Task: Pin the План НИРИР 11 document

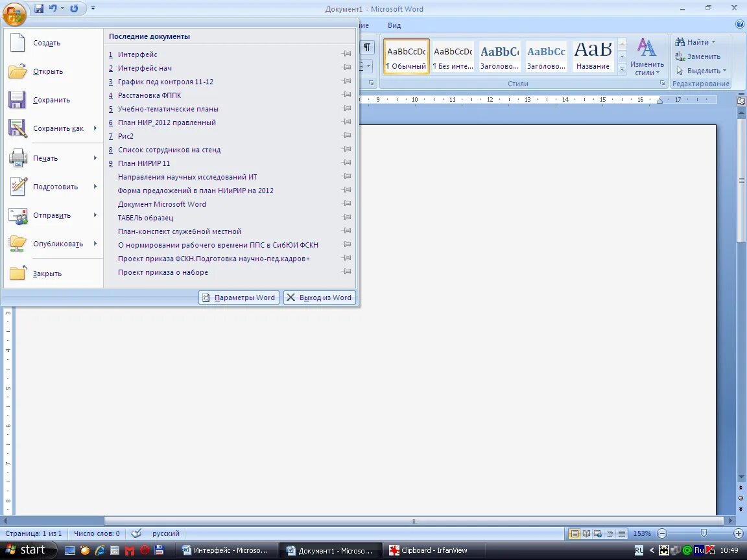Action: (x=347, y=163)
